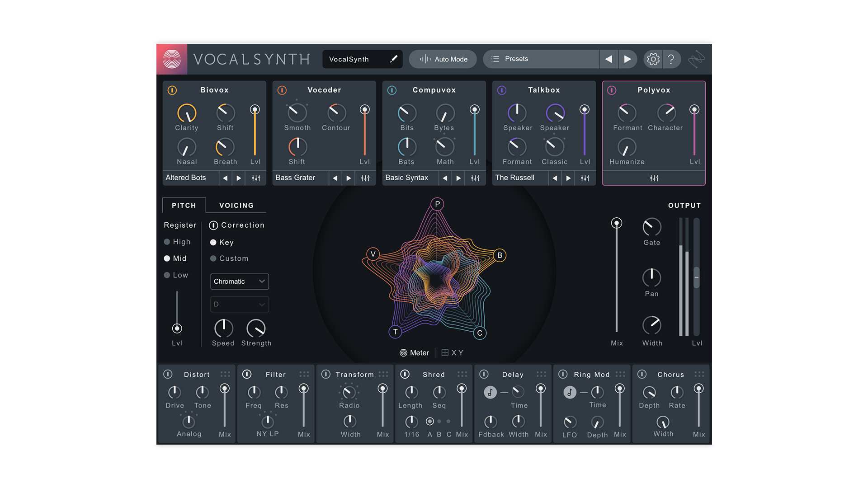This screenshot has height=488, width=868.
Task: Open the settings gear icon
Action: pyautogui.click(x=653, y=59)
